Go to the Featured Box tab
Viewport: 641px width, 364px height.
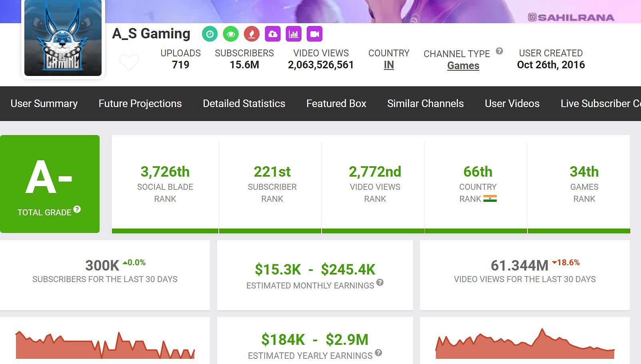pos(336,103)
